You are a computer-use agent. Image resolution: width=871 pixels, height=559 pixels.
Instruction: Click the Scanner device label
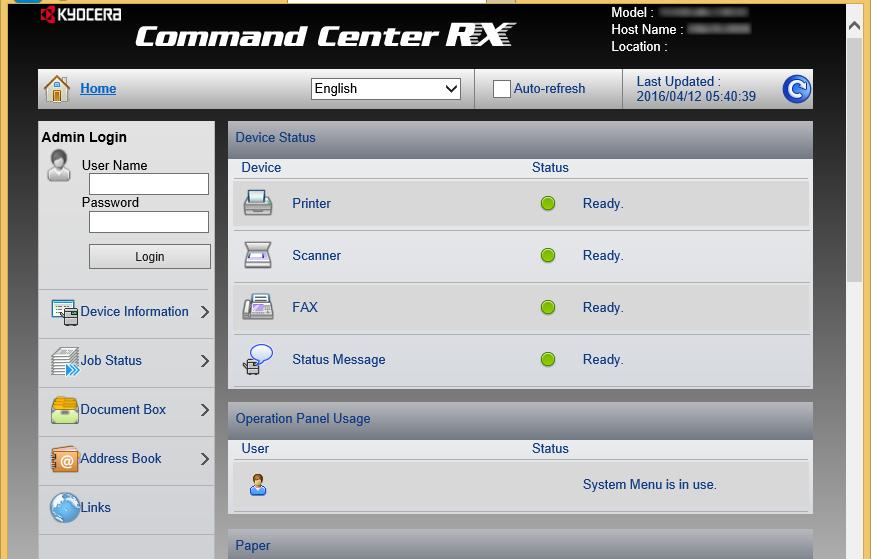click(317, 256)
